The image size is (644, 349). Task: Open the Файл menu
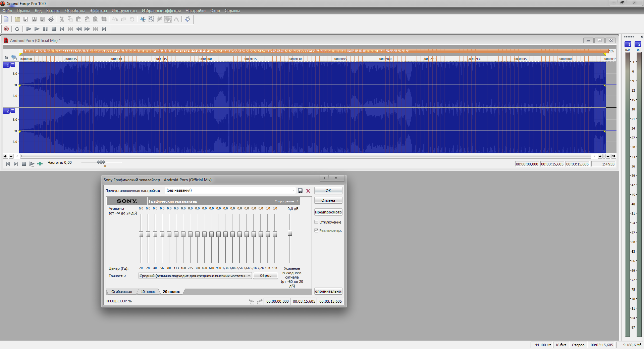tap(7, 11)
